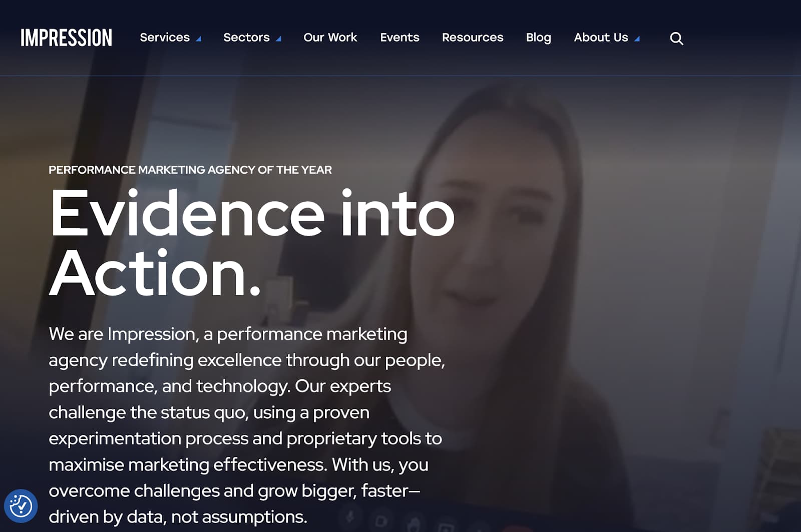The width and height of the screenshot is (801, 532).
Task: Go to the Our Work page
Action: tap(330, 38)
